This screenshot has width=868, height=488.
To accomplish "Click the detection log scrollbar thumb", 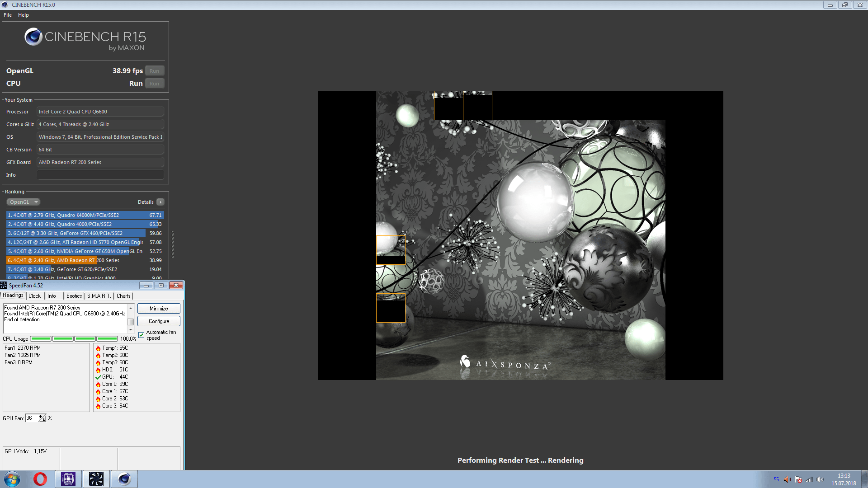I will pyautogui.click(x=130, y=322).
